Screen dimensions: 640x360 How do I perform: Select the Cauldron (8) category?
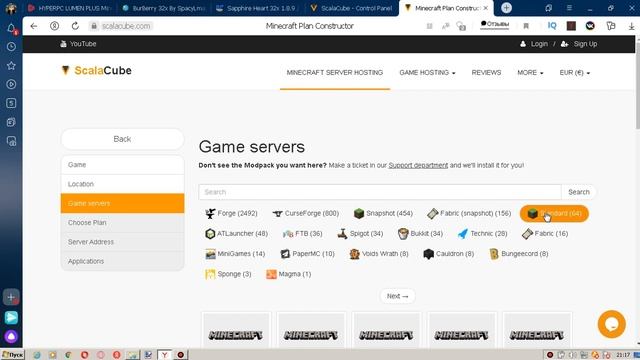pyautogui.click(x=449, y=253)
